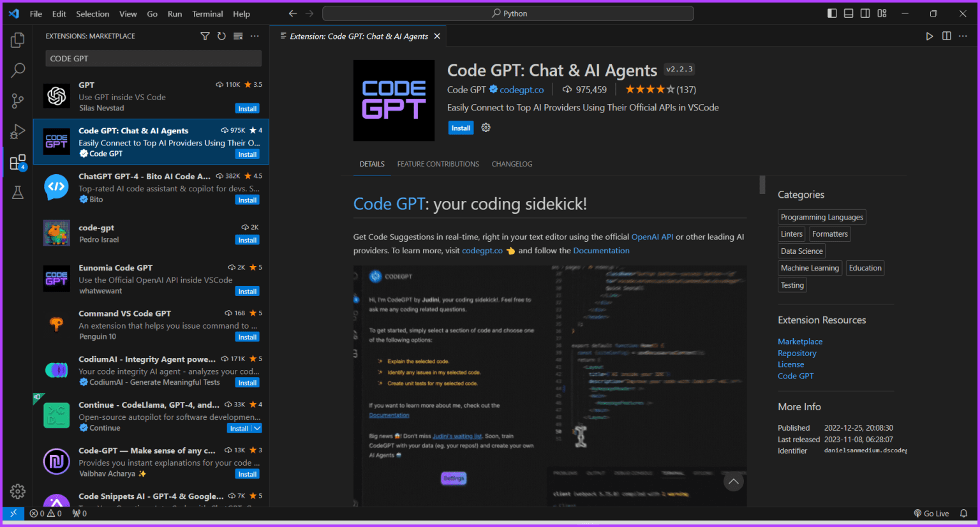Clear the extension search results

[238, 36]
